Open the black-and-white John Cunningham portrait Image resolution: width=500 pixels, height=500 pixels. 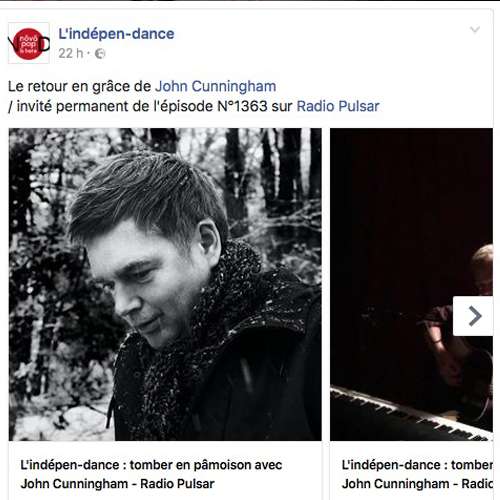165,284
